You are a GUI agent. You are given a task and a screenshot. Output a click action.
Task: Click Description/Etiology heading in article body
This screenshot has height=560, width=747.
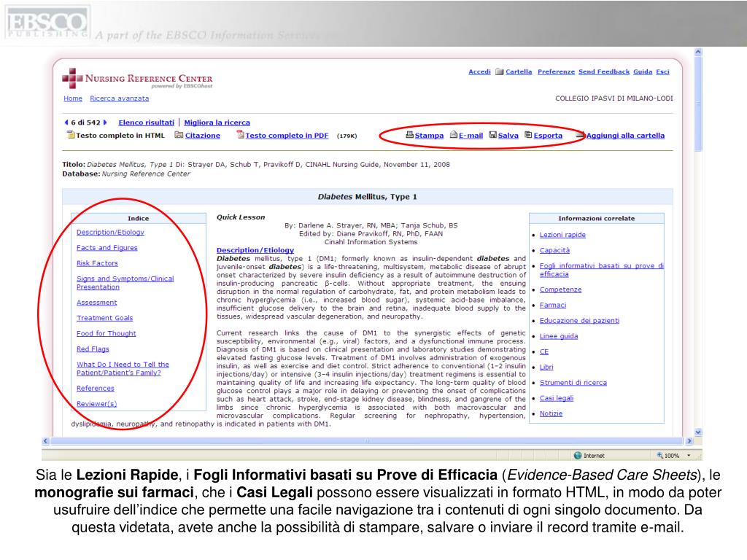[255, 250]
